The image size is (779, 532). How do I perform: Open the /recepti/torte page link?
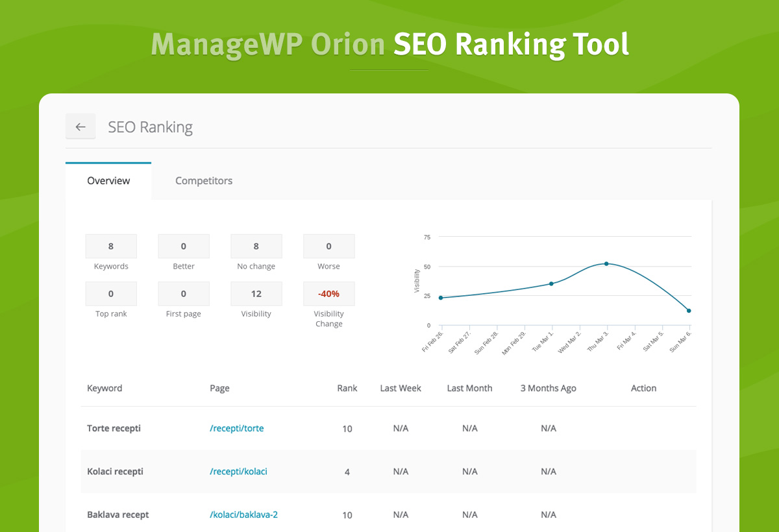coord(237,428)
